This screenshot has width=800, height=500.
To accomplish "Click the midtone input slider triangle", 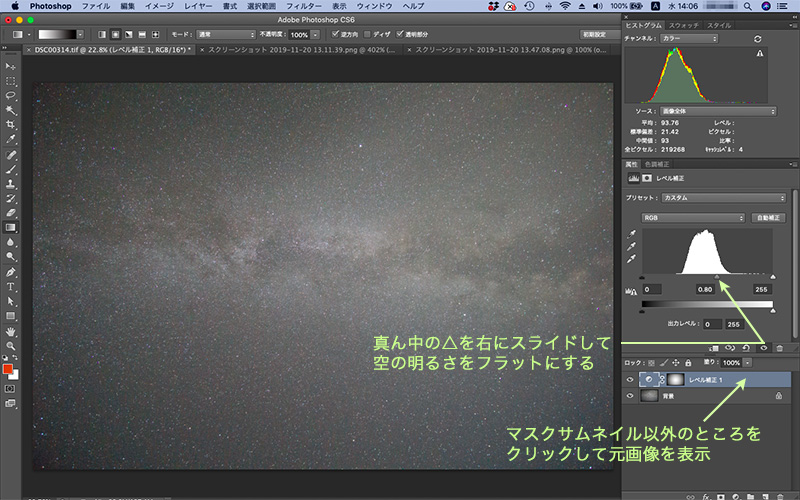I will click(x=717, y=277).
